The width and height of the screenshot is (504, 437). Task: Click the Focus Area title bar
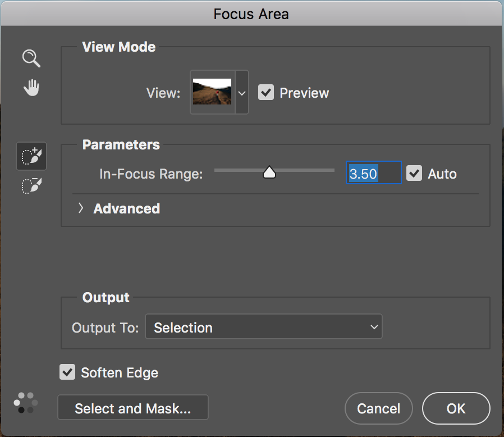click(x=251, y=13)
